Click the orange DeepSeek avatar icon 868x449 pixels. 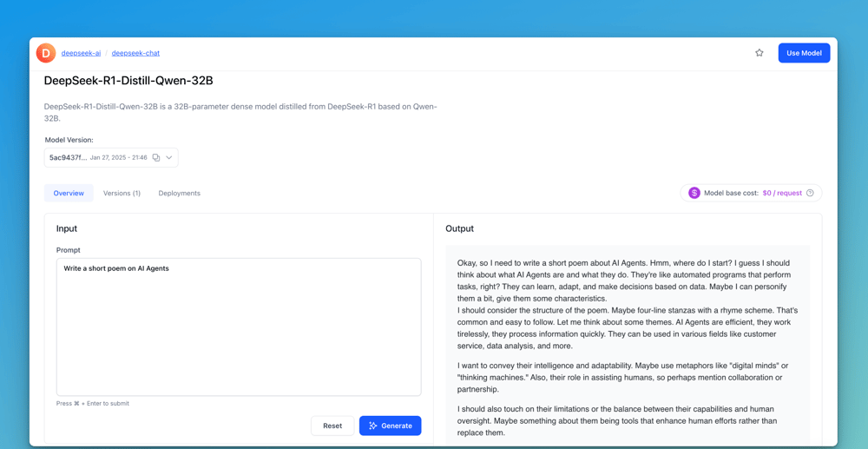click(x=46, y=53)
